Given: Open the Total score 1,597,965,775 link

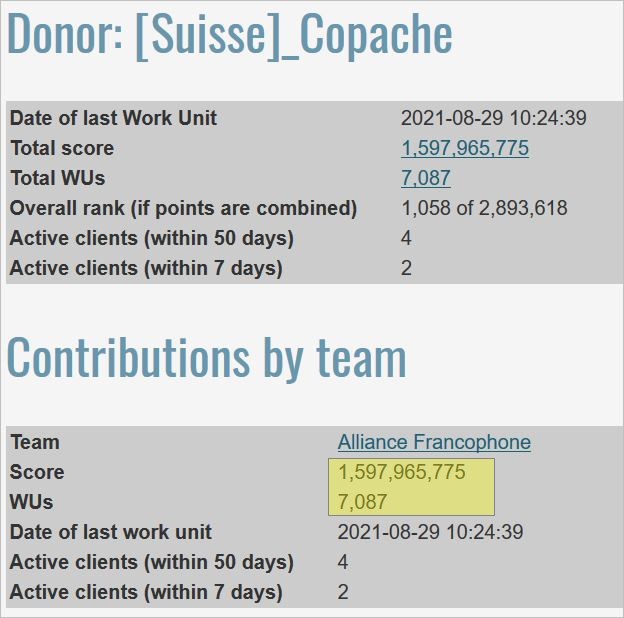Looking at the screenshot, I should pyautogui.click(x=465, y=148).
